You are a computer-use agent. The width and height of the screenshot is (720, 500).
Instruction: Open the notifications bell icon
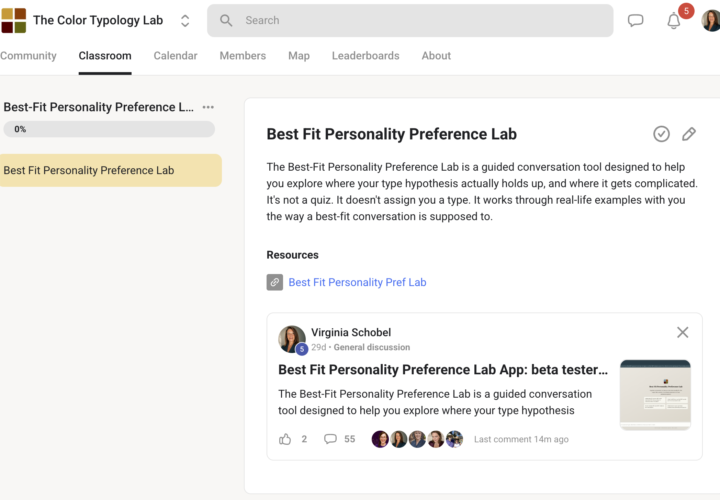pyautogui.click(x=674, y=21)
